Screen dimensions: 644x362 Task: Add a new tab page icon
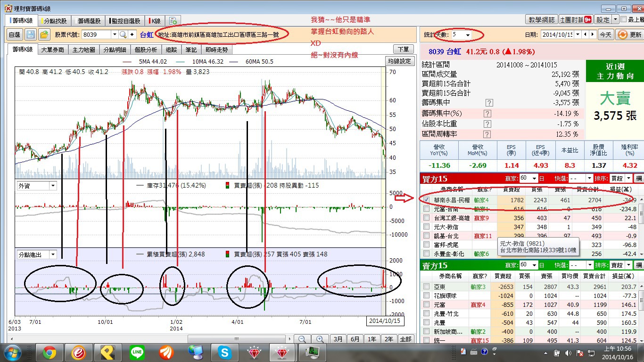tap(173, 21)
